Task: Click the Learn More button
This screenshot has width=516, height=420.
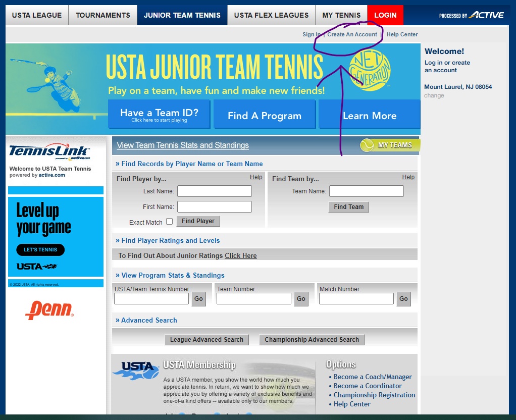Action: (370, 114)
